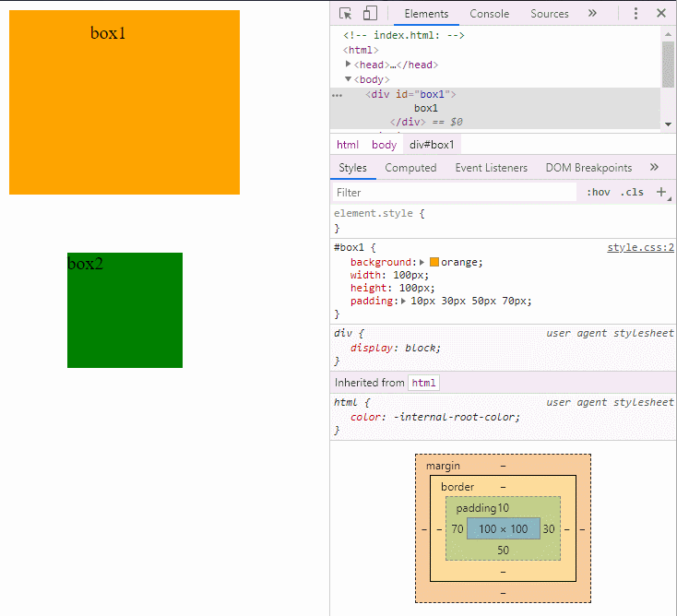
Task: Toggle :hov element state panel
Action: pos(598,192)
